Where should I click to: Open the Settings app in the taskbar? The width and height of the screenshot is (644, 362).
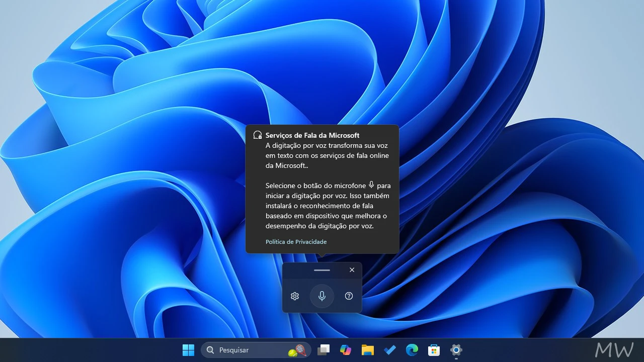tap(456, 350)
